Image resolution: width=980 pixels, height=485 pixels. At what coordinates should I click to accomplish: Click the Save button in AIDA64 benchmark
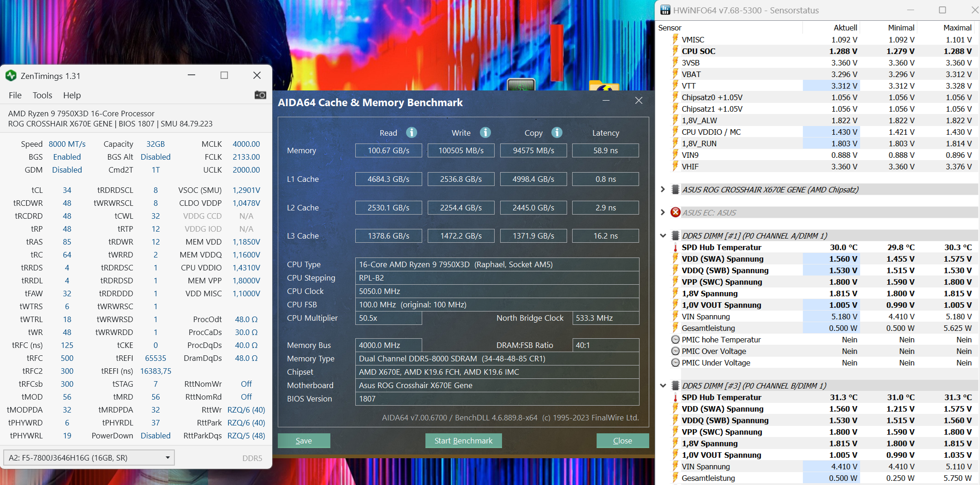coord(304,441)
